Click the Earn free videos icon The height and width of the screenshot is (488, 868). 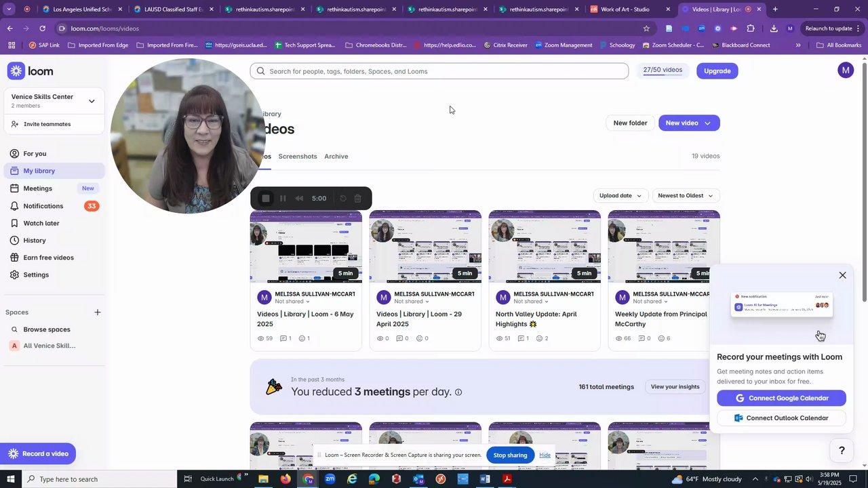pos(14,258)
